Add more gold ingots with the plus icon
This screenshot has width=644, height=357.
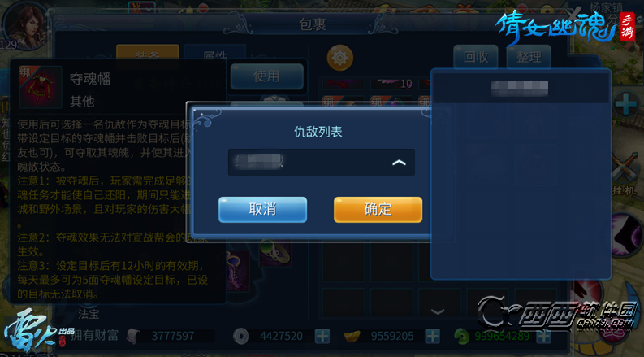click(433, 337)
